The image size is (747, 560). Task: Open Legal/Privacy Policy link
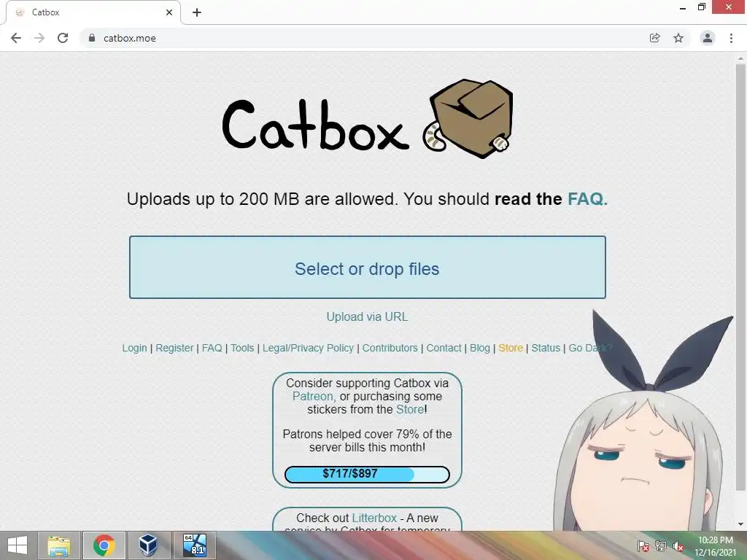(309, 348)
